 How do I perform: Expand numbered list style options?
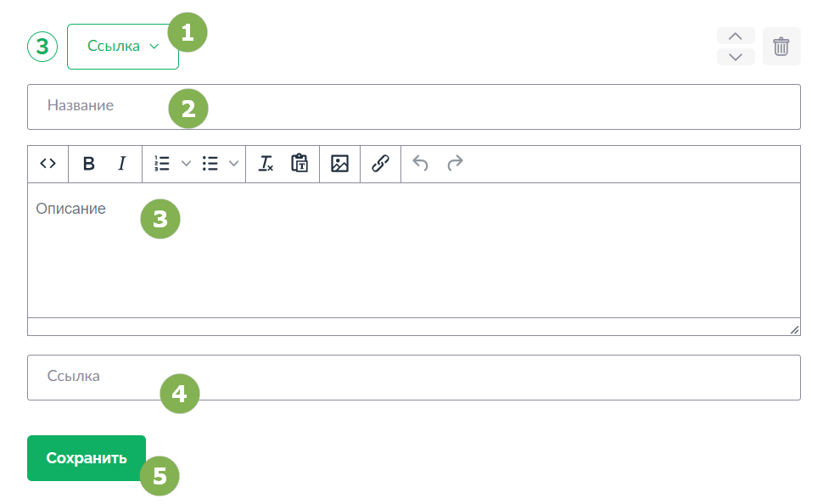(186, 164)
